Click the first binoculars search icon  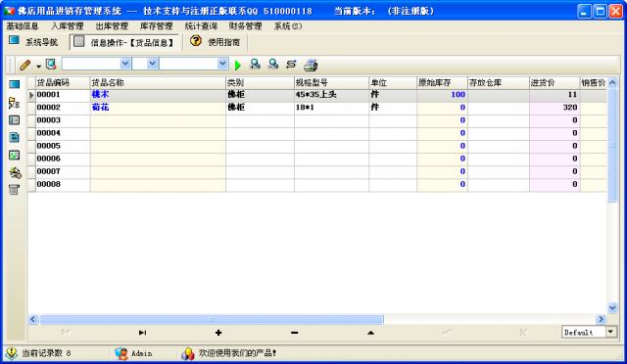click(x=255, y=65)
